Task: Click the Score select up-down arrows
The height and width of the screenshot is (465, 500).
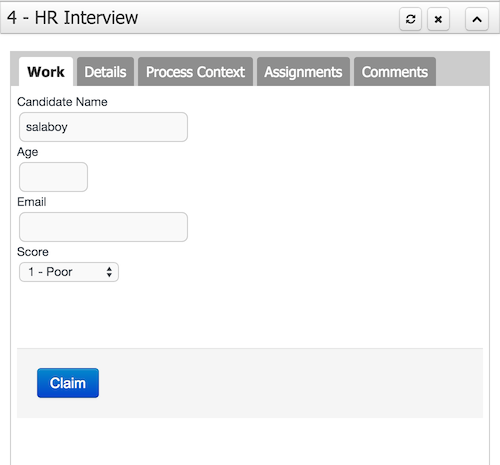Action: point(109,272)
